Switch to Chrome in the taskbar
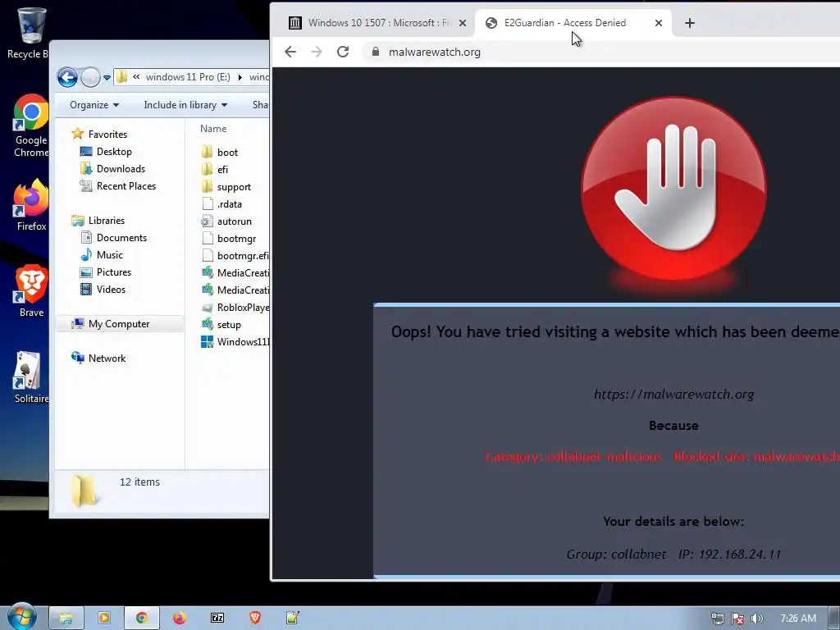Screen dimensions: 840x630 click(x=141, y=619)
